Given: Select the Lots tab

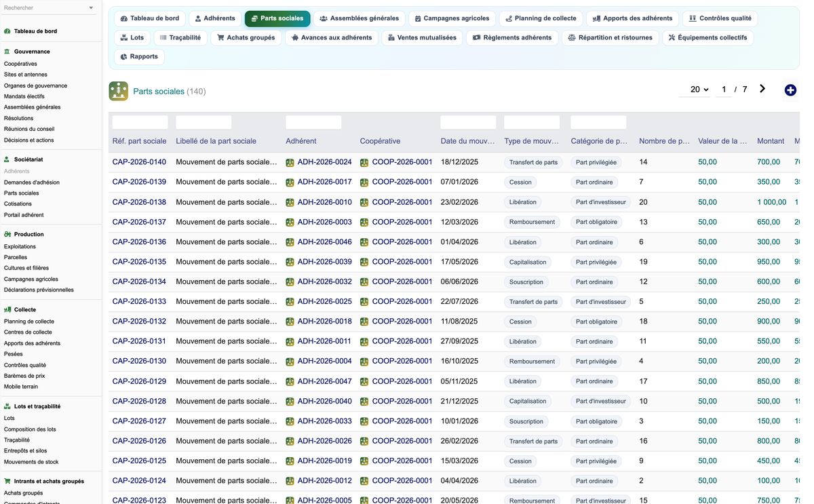Looking at the screenshot, I should (x=132, y=37).
